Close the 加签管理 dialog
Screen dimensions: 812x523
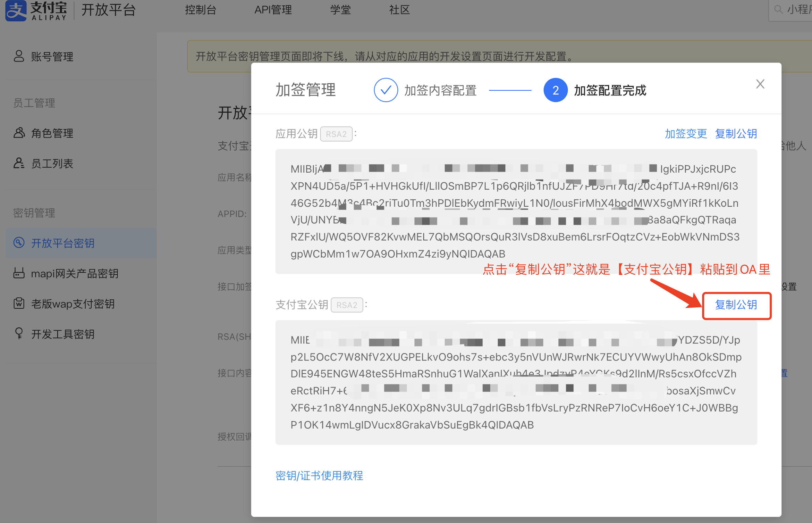(x=760, y=84)
